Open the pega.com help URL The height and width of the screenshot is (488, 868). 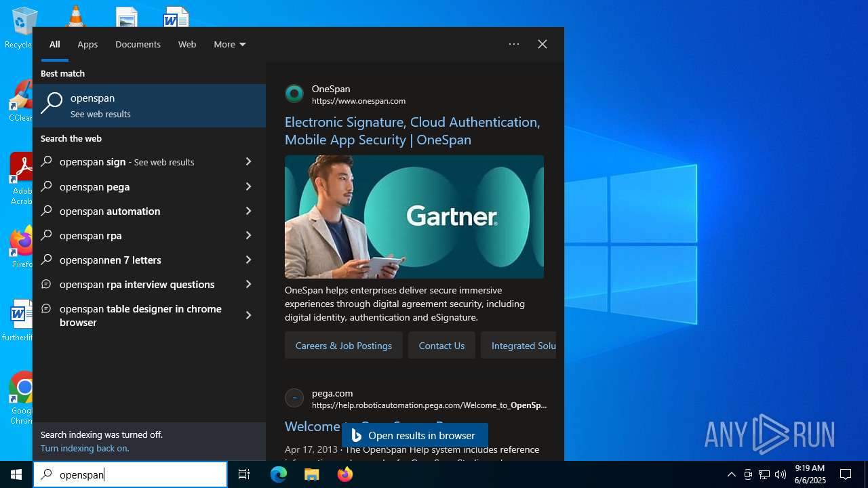[429, 405]
